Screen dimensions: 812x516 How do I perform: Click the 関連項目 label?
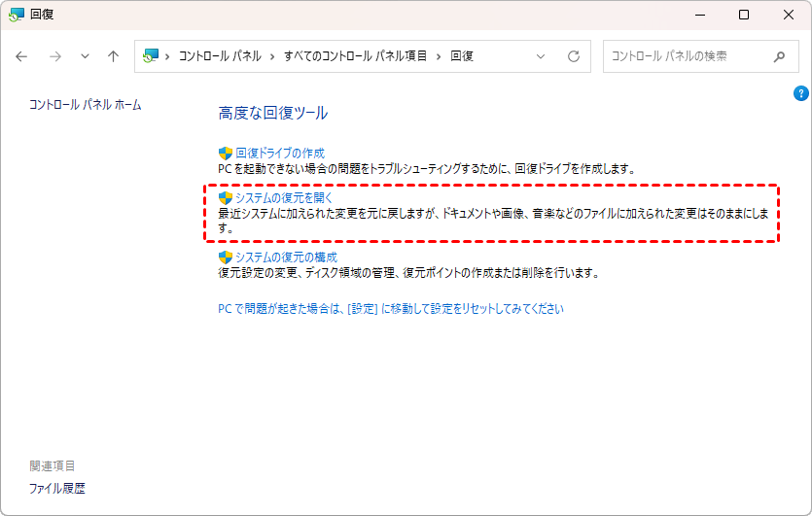click(53, 465)
